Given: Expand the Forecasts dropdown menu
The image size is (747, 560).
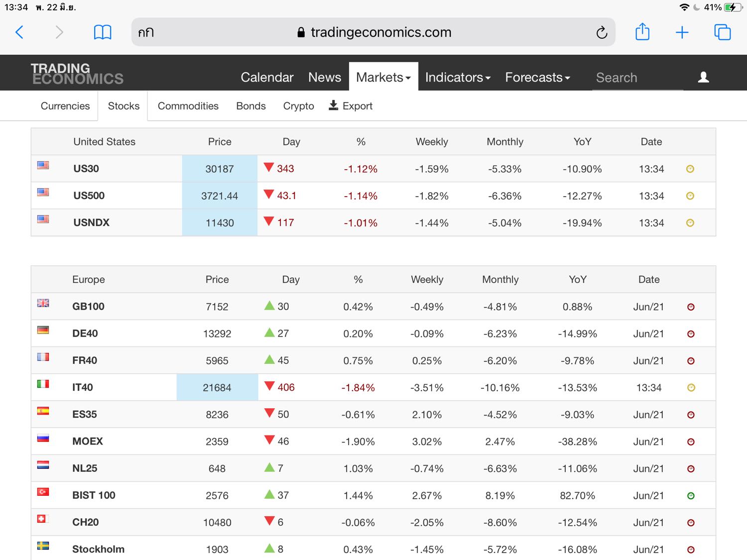Looking at the screenshot, I should point(537,77).
